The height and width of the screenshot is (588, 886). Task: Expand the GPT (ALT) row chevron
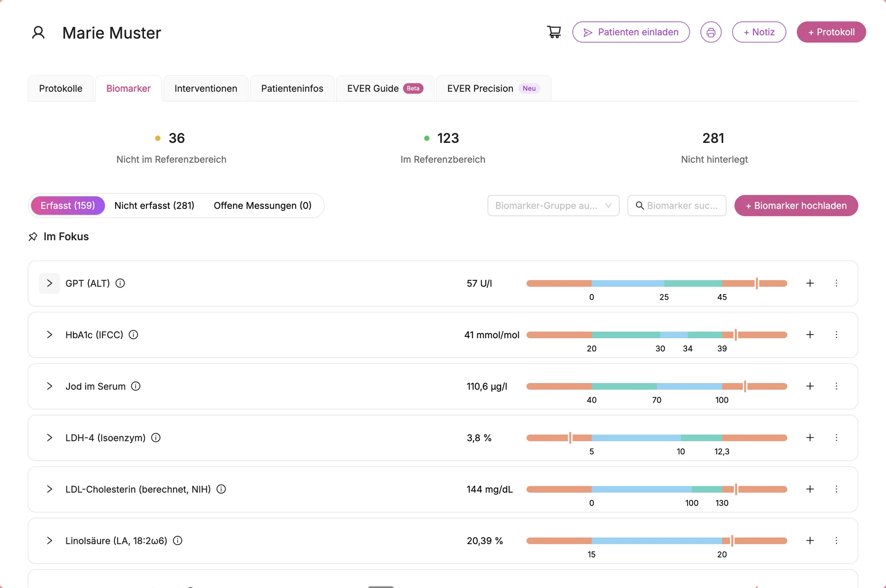click(50, 283)
